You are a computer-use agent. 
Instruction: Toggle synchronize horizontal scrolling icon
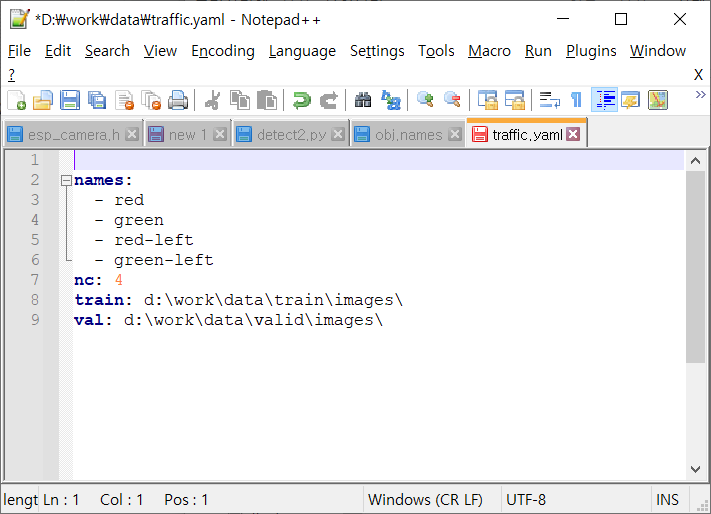pyautogui.click(x=515, y=100)
